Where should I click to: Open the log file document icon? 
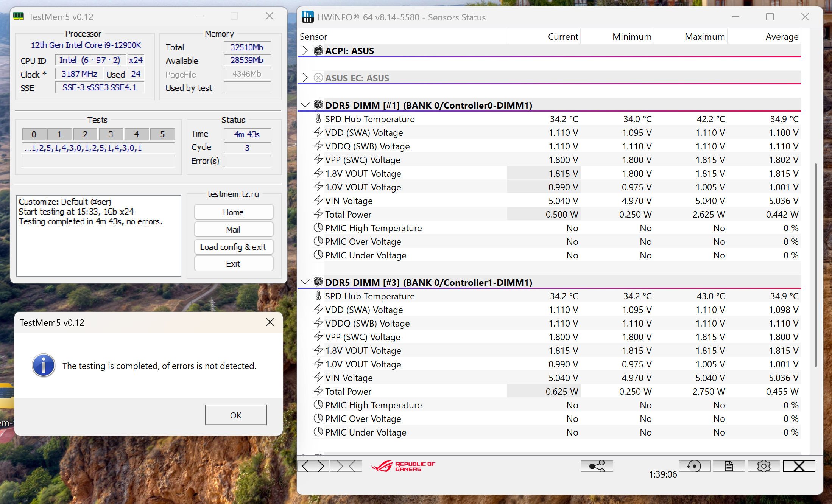click(x=729, y=466)
